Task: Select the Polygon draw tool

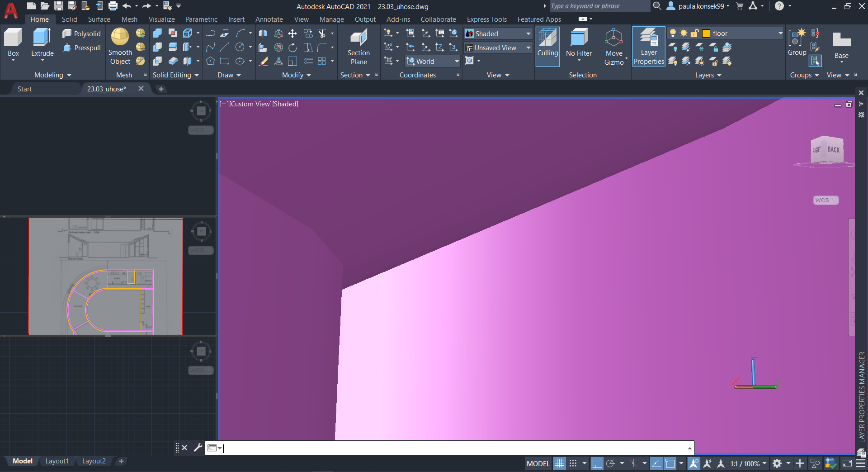Action: (210, 61)
